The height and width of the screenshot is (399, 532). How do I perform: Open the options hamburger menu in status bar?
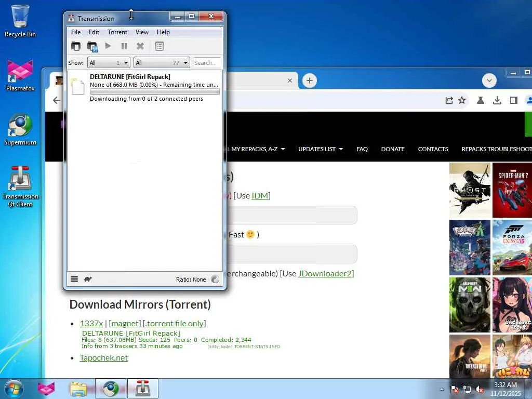(x=74, y=279)
